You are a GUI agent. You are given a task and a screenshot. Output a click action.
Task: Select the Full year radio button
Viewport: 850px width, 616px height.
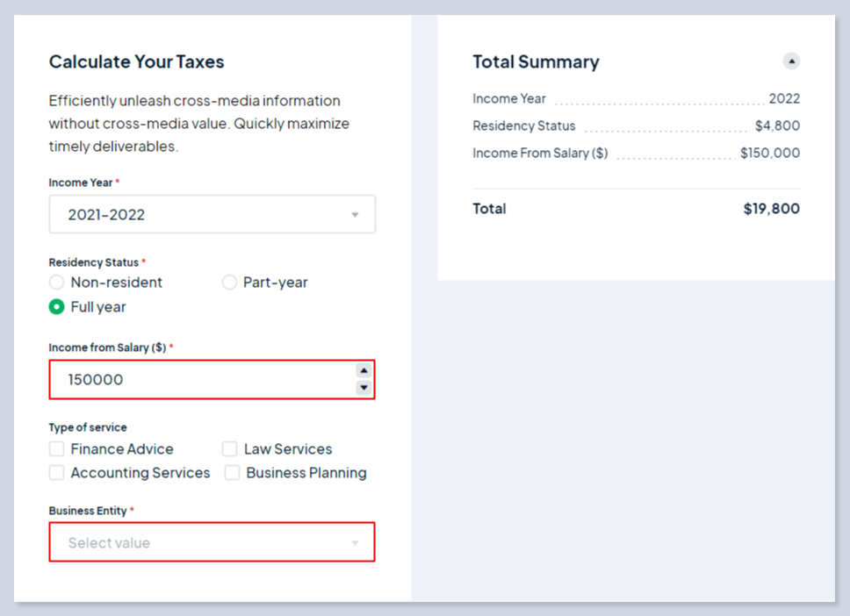coord(57,307)
